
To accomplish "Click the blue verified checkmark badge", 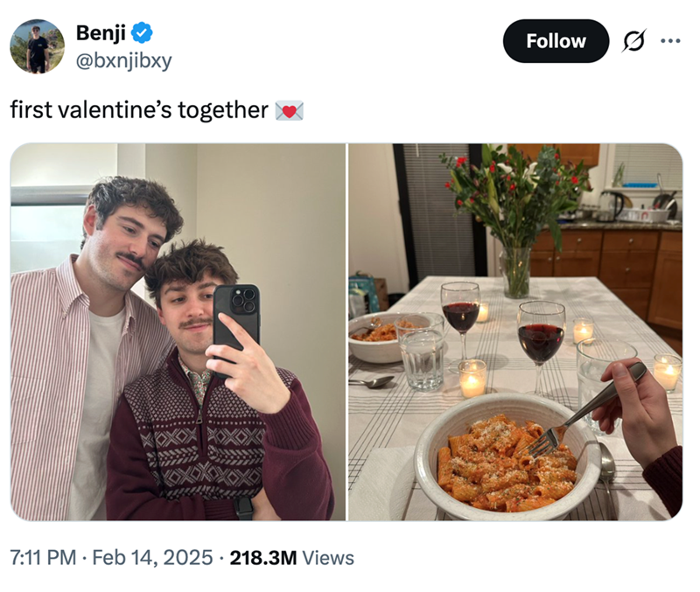I will (x=142, y=33).
